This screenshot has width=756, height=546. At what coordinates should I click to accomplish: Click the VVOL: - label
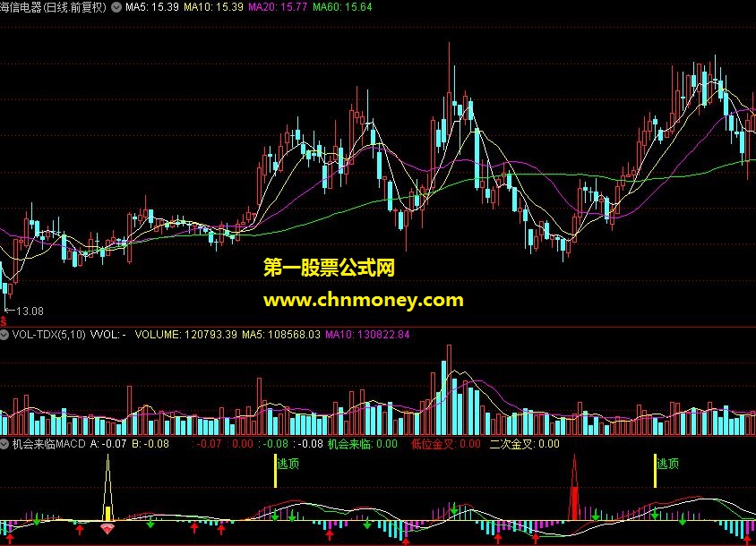(x=108, y=335)
